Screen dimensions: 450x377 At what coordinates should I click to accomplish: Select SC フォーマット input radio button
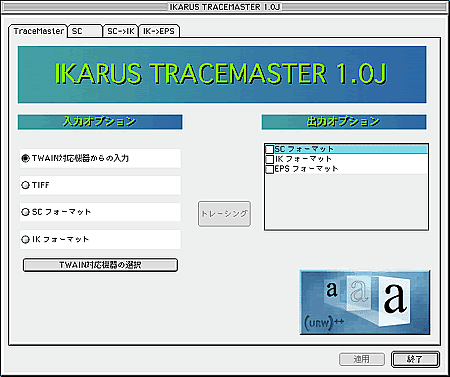pyautogui.click(x=26, y=212)
